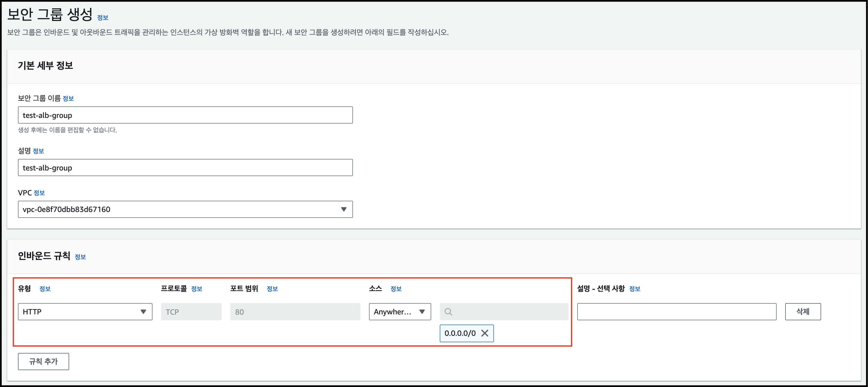Open 정보 link next to 프로토콜
The height and width of the screenshot is (387, 868).
(x=196, y=289)
